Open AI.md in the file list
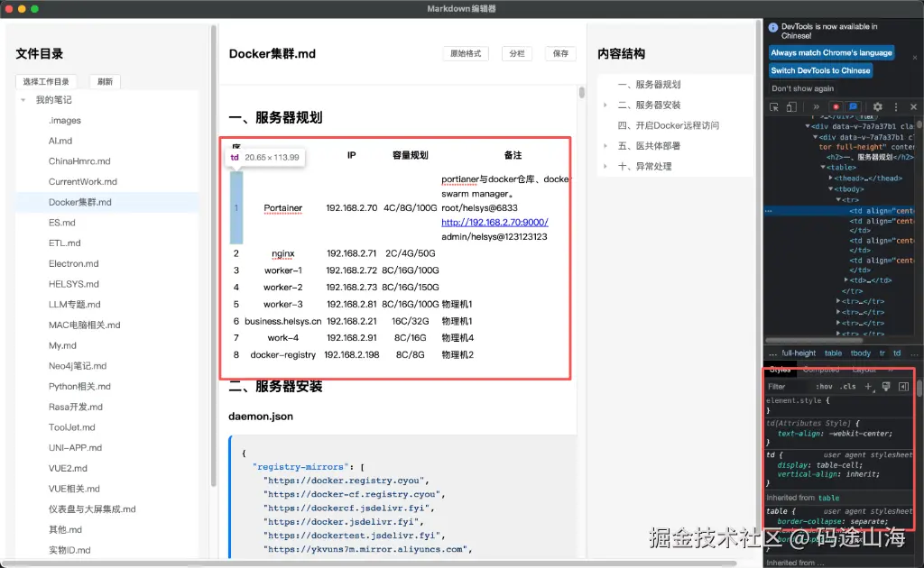The image size is (924, 568). point(60,141)
